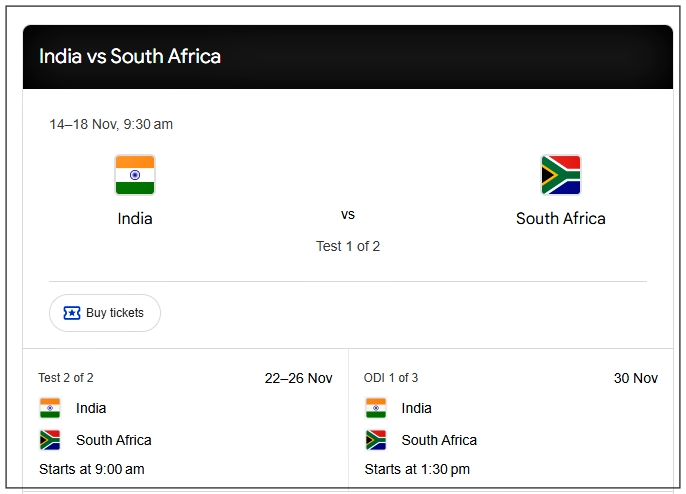The height and width of the screenshot is (494, 686).
Task: Open the ODI 1 of 3 match label
Action: tap(391, 378)
